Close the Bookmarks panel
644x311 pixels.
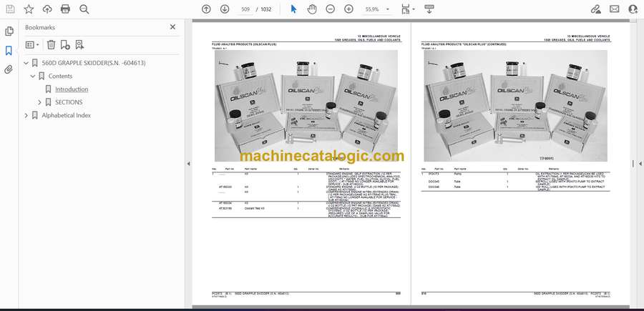coord(172,27)
